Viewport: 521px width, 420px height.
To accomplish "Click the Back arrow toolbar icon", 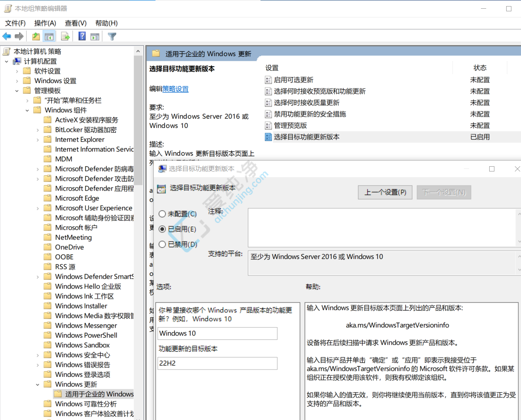I will pyautogui.click(x=7, y=36).
